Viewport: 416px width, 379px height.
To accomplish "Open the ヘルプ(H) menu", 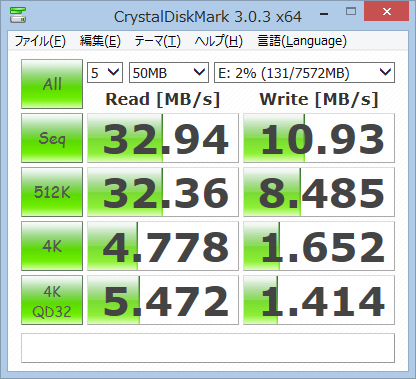I will pyautogui.click(x=219, y=41).
